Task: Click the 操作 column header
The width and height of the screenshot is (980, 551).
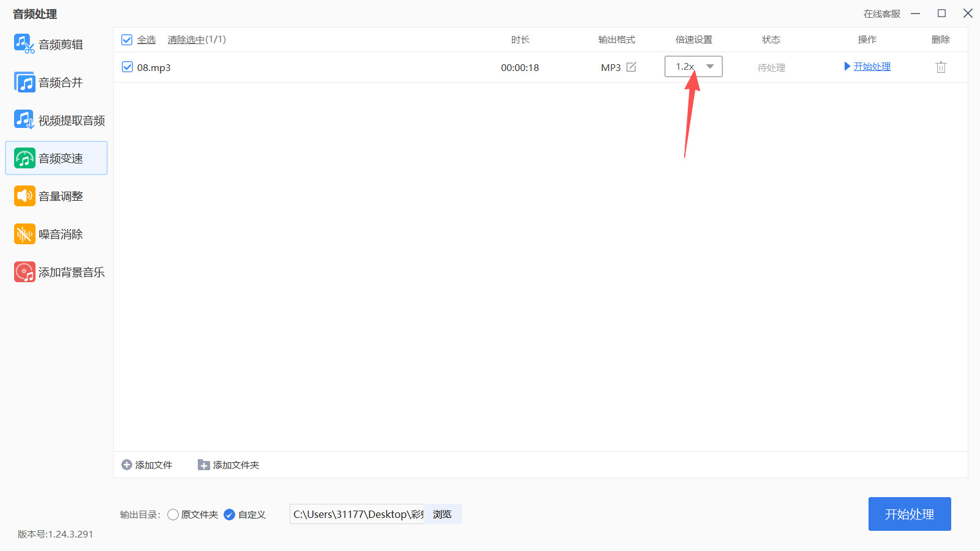Action: (x=867, y=40)
